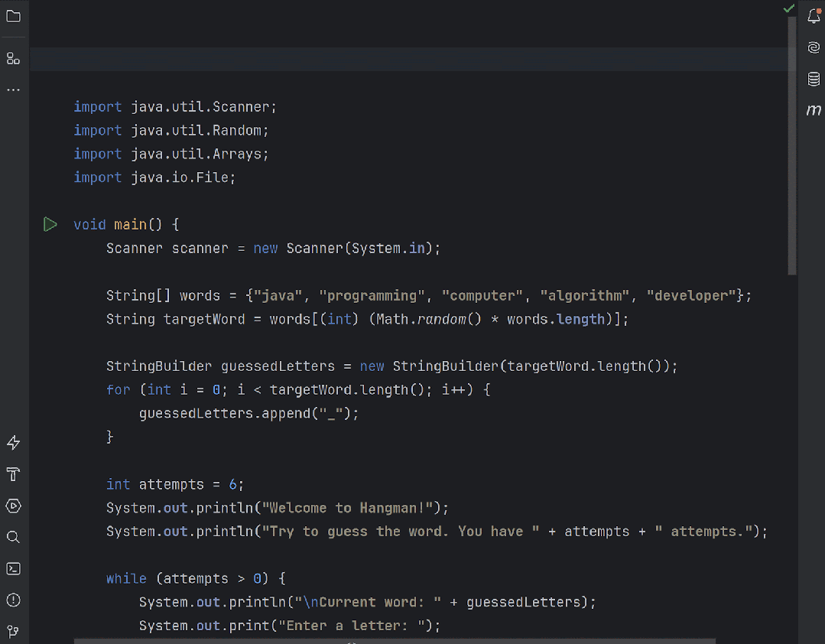Open the Git version control panel
This screenshot has height=644, width=825.
point(13,631)
